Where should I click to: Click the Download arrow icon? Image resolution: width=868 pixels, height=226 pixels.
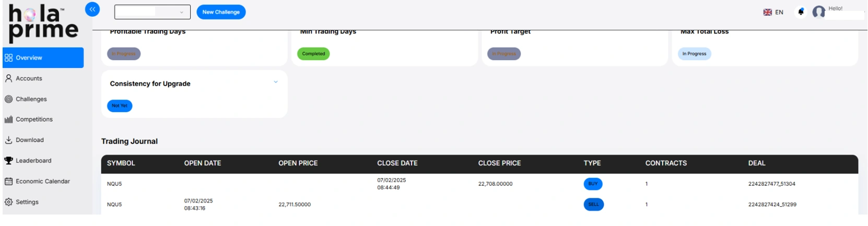point(9,140)
